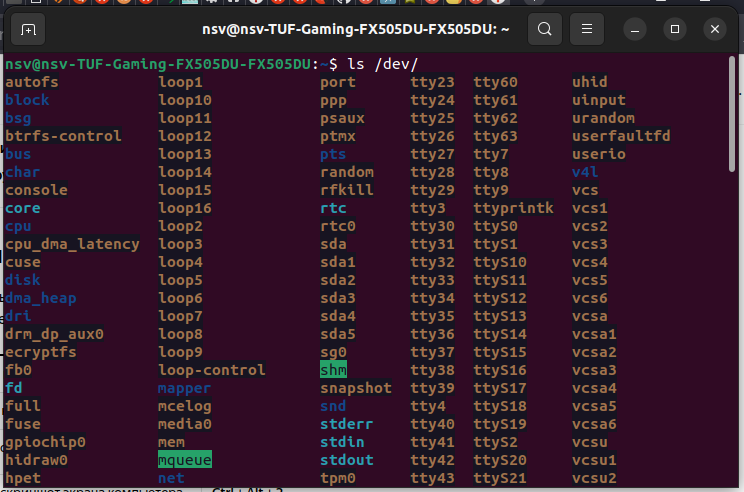Click the 'drm_dp_aux0' entry
Screen dimensions: 744x492
coord(54,334)
